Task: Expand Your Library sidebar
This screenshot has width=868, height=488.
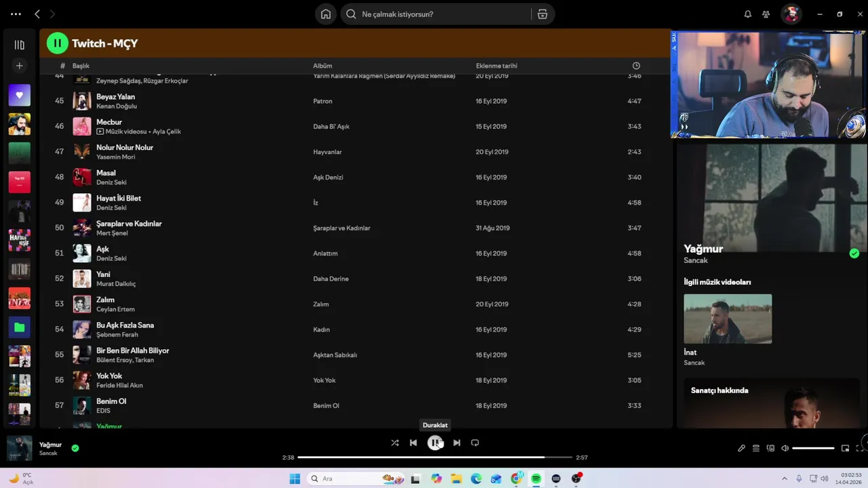Action: click(20, 45)
